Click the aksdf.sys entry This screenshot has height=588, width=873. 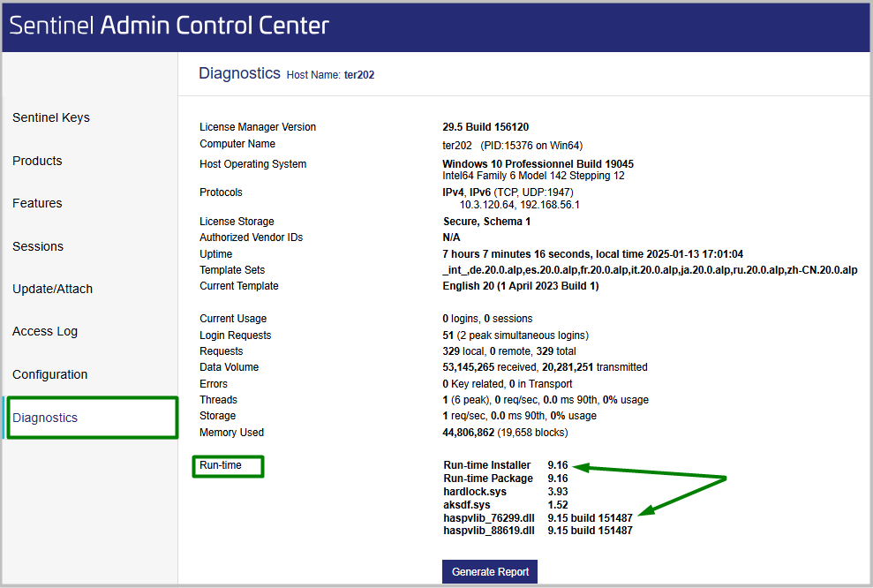point(467,505)
